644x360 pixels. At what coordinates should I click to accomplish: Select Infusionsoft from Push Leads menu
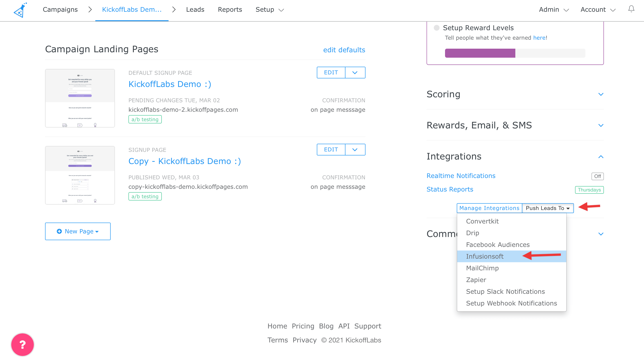click(484, 256)
